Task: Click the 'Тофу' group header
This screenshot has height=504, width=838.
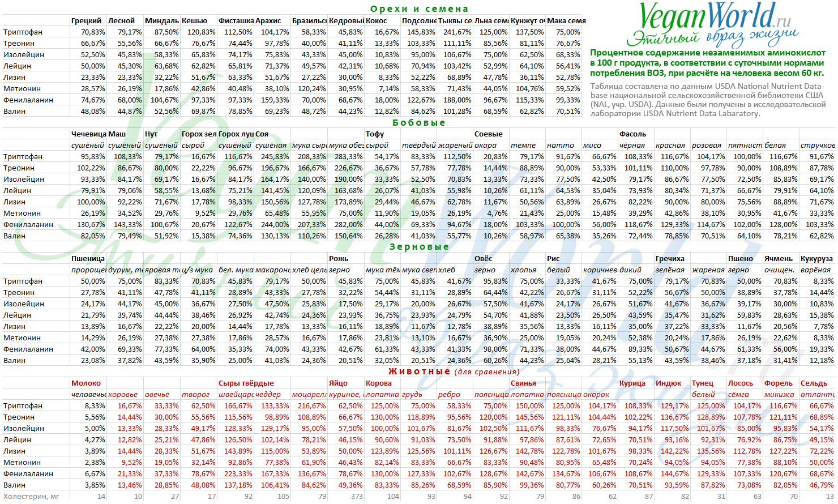Action: pos(375,134)
